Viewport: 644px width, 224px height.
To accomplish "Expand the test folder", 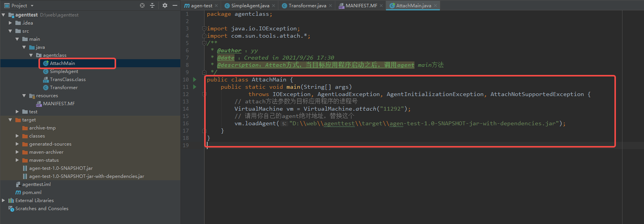I will [18, 112].
